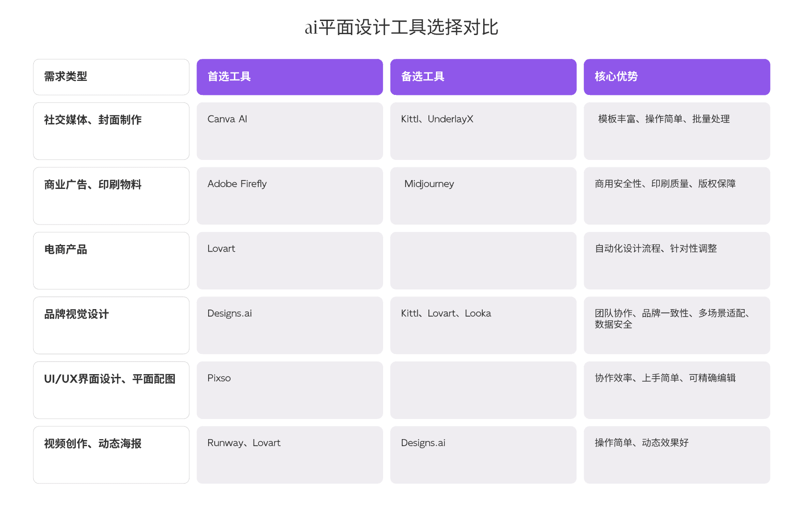
Task: Click the '品牌视觉设计' row label
Action: 111,325
